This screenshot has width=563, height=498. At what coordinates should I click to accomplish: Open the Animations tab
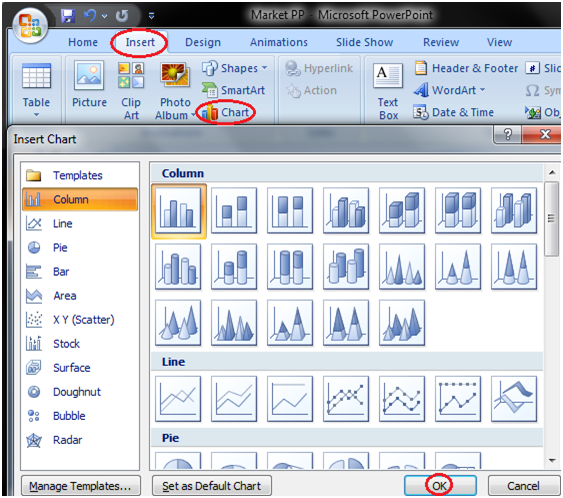tap(279, 42)
